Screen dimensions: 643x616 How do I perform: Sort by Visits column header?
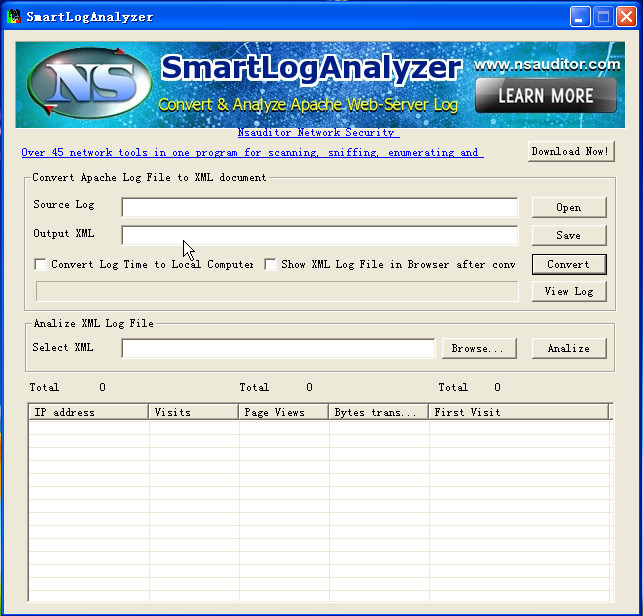pos(194,412)
